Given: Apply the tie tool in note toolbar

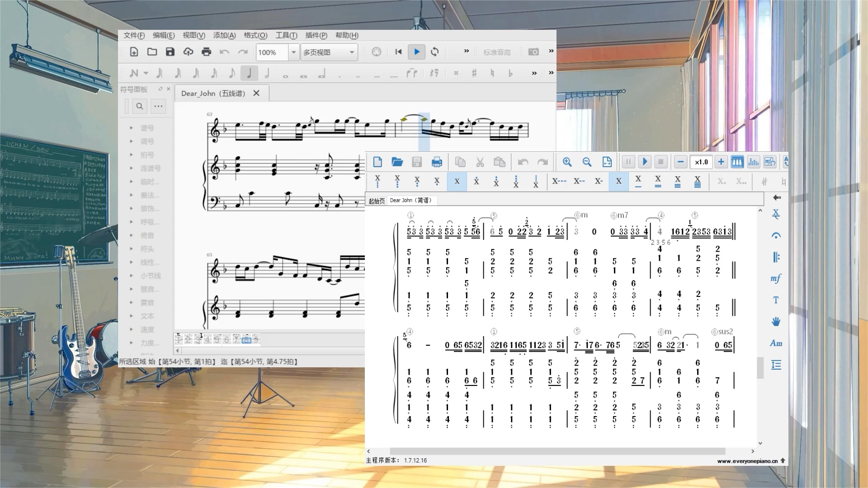Looking at the screenshot, I should pos(412,73).
